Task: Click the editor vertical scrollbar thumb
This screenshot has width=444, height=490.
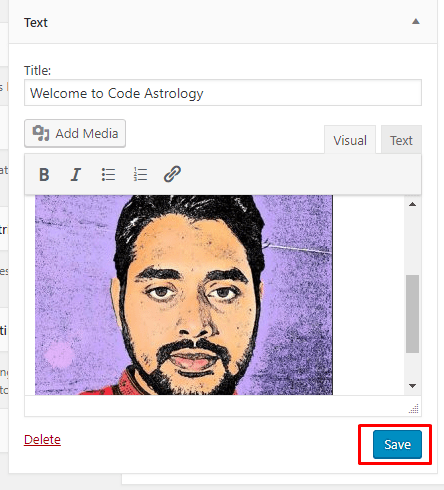Action: click(413, 314)
